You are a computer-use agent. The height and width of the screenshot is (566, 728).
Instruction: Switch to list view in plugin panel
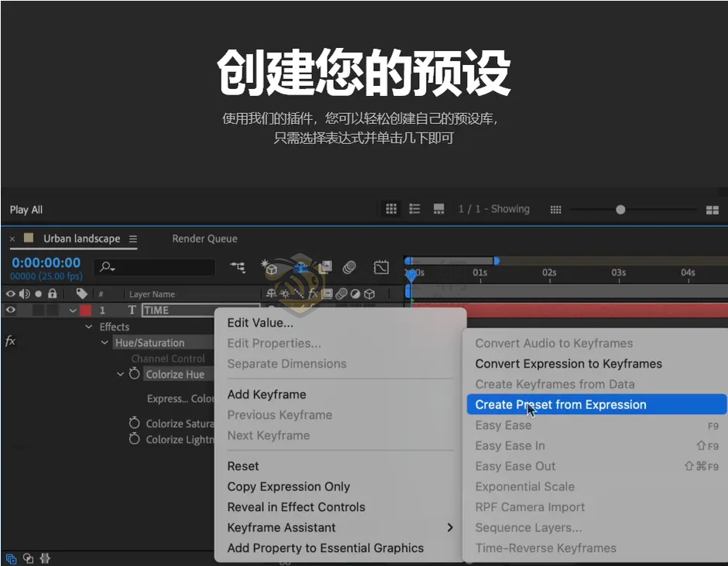414,209
